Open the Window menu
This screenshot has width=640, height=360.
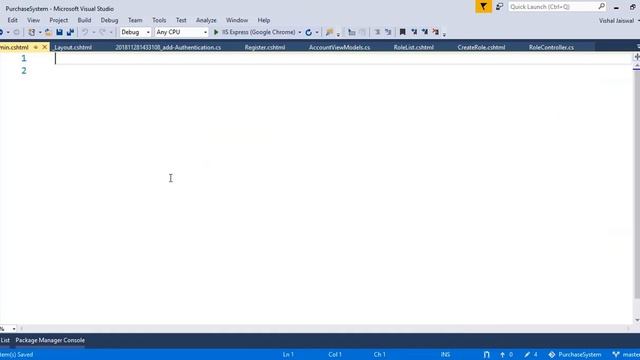237,20
